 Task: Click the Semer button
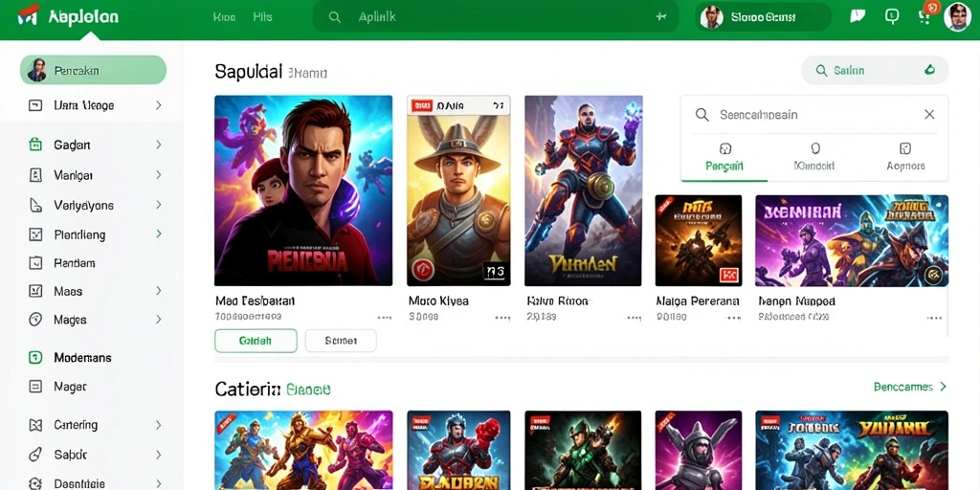341,342
